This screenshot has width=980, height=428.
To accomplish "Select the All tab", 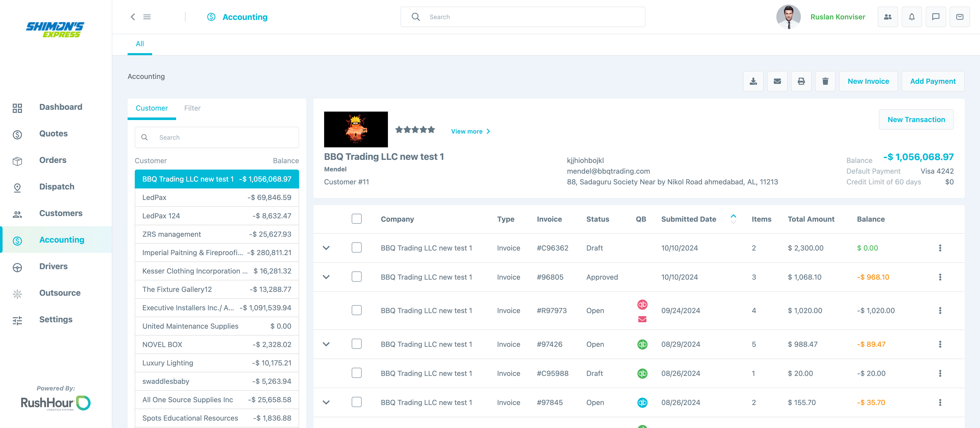I will [x=140, y=44].
